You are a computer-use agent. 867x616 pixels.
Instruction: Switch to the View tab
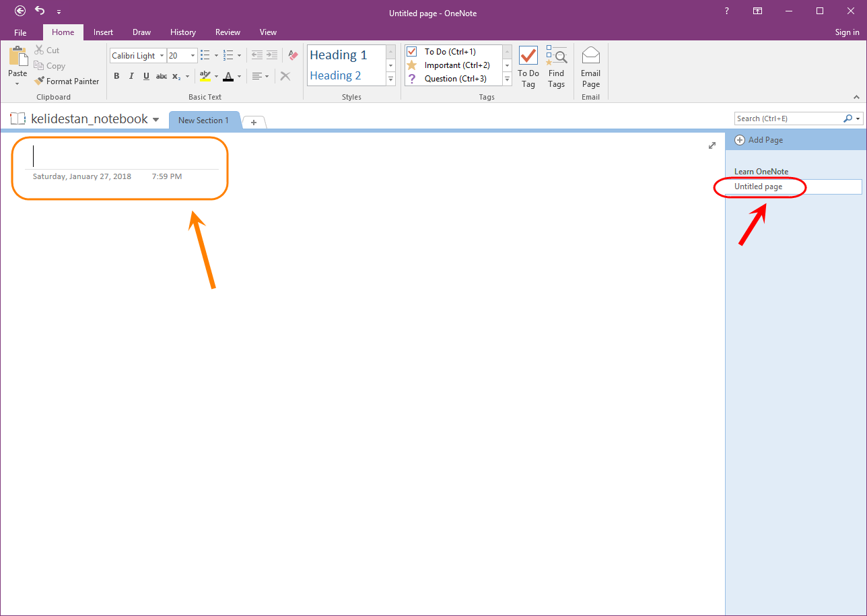[x=268, y=32]
